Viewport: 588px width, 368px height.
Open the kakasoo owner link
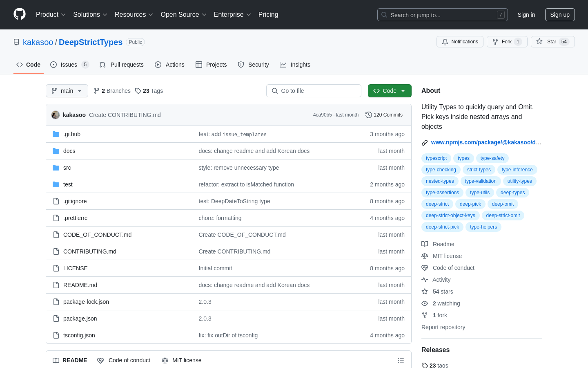[38, 42]
